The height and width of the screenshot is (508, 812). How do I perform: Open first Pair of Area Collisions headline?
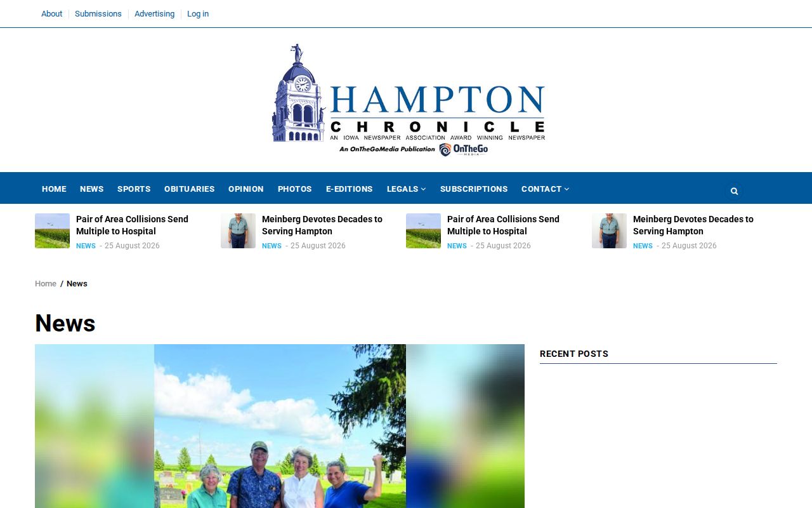(132, 225)
